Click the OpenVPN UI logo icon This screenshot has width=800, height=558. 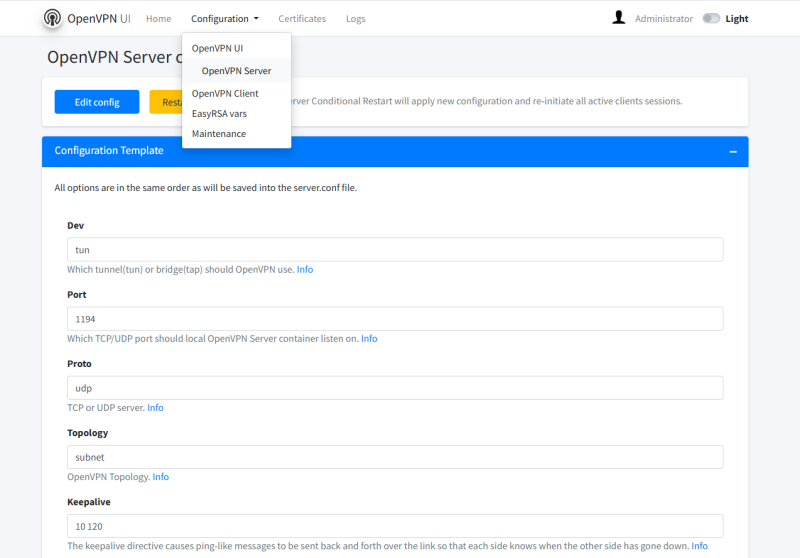(52, 18)
